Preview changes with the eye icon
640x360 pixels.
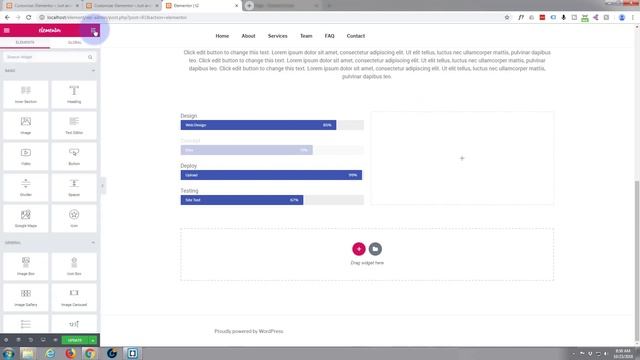click(x=55, y=340)
